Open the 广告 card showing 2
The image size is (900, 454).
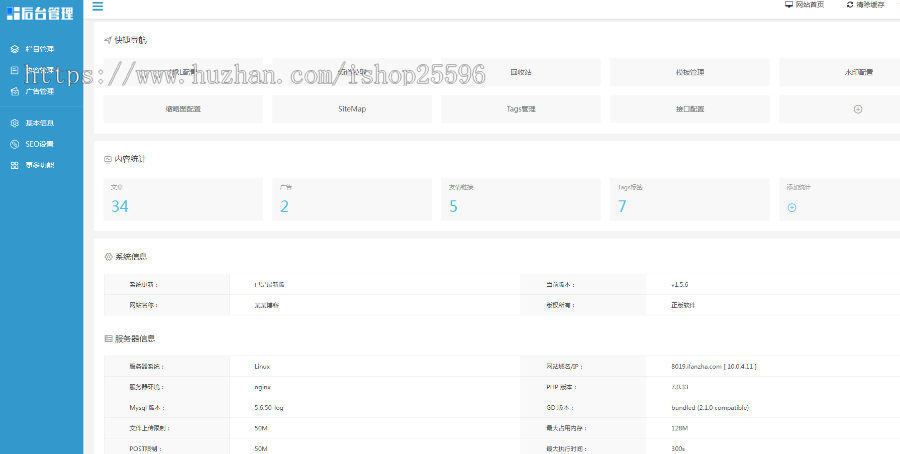(352, 199)
